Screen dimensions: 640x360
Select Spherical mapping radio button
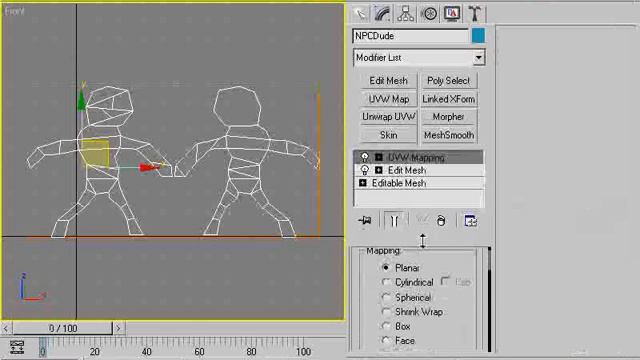click(x=385, y=297)
